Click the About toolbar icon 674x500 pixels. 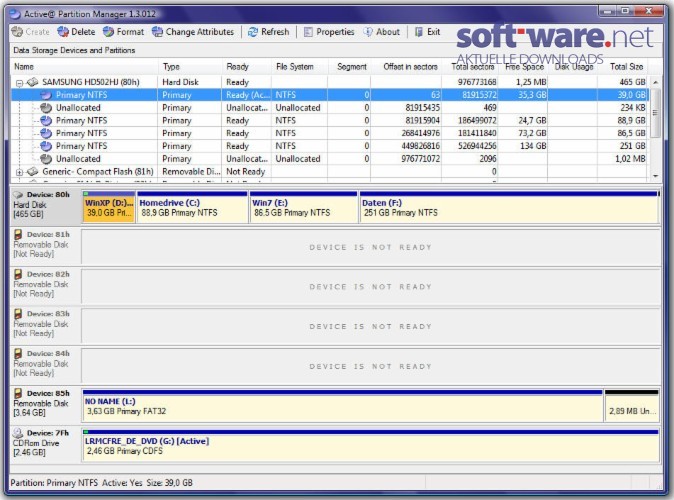tap(368, 32)
